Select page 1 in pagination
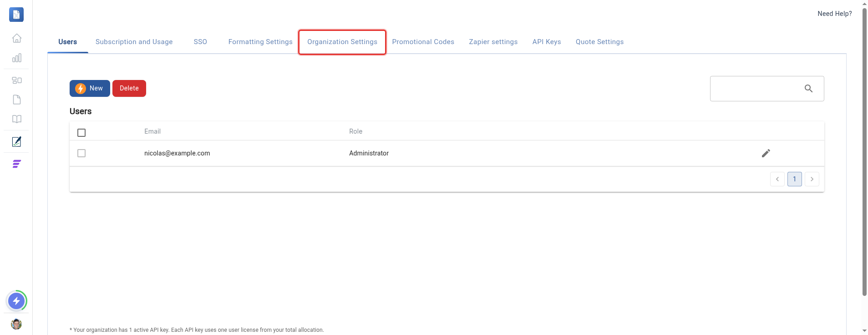The image size is (868, 335). click(795, 179)
